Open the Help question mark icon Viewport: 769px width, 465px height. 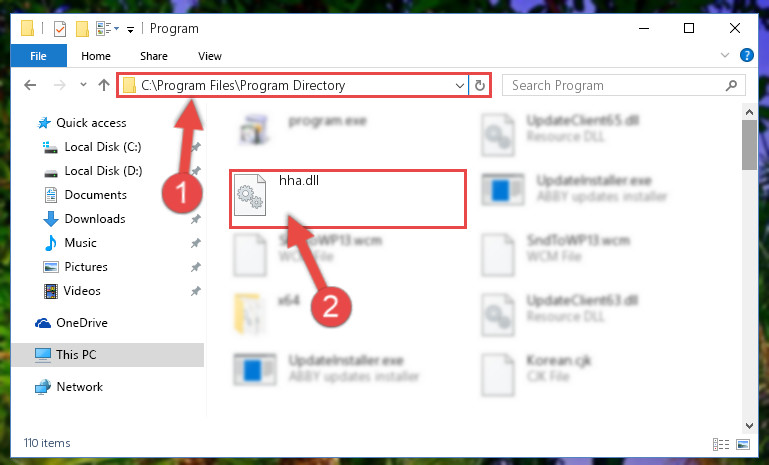746,55
